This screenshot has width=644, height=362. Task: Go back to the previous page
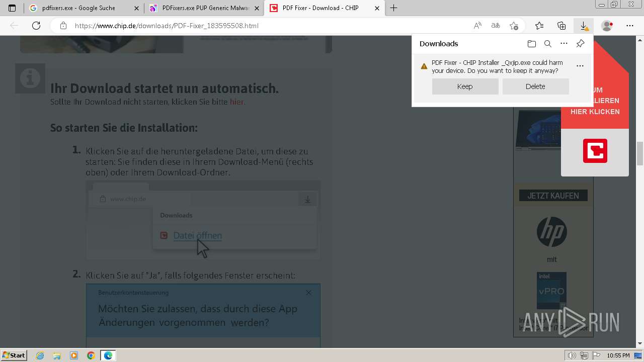click(14, 26)
